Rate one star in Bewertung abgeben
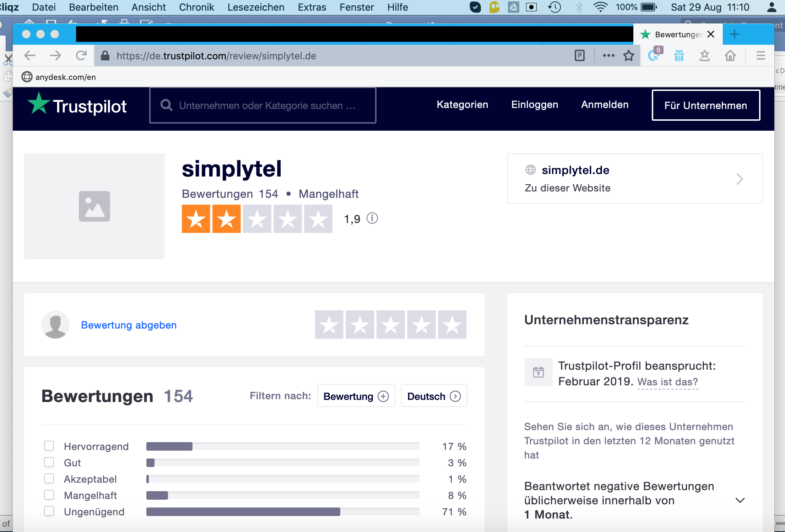The image size is (785, 532). 329,325
